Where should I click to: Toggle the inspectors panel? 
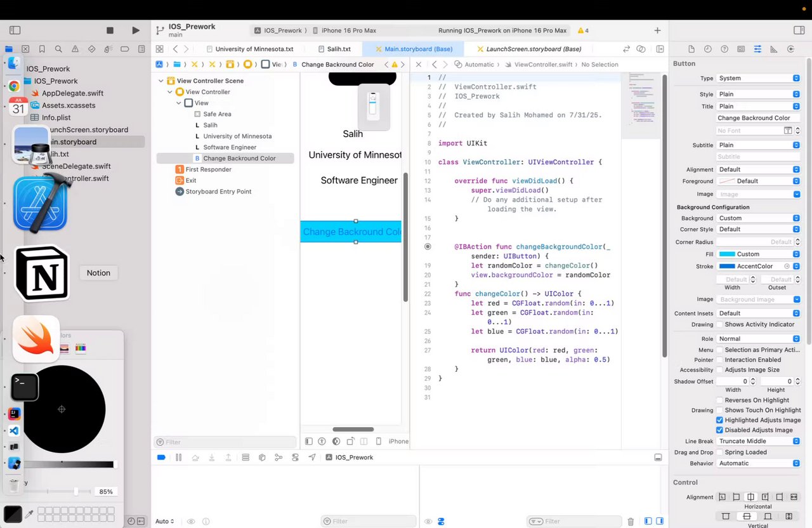(799, 30)
